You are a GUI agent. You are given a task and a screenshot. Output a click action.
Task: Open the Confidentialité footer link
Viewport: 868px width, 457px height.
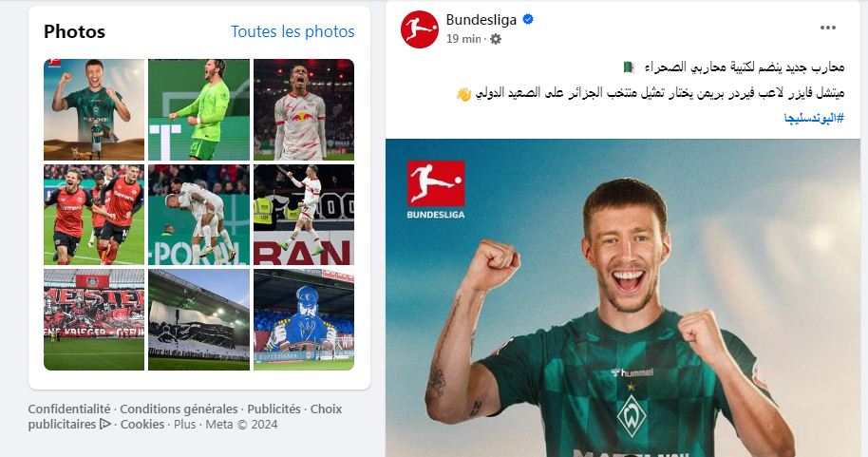coord(69,409)
